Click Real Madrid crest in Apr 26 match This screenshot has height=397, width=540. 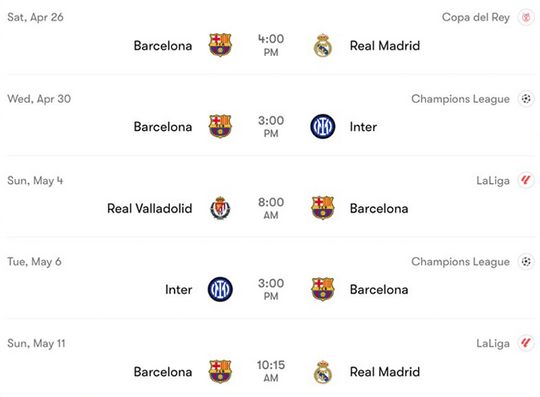323,45
